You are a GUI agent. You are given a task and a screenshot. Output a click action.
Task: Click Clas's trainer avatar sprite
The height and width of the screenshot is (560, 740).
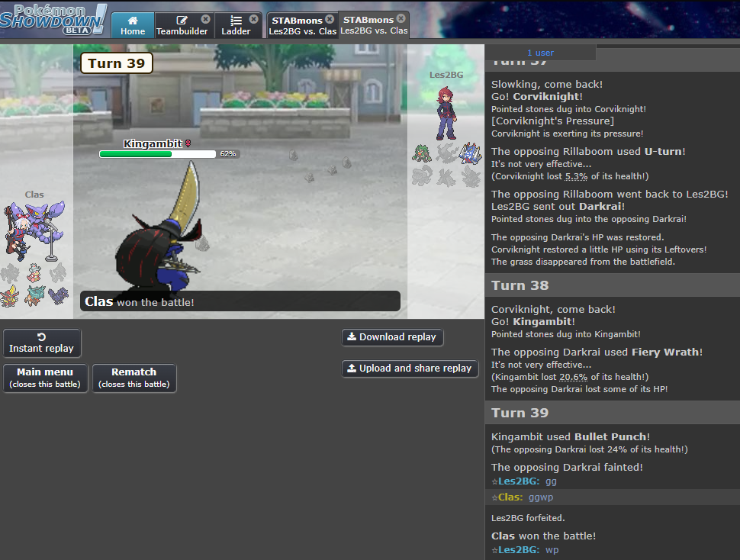(x=34, y=230)
